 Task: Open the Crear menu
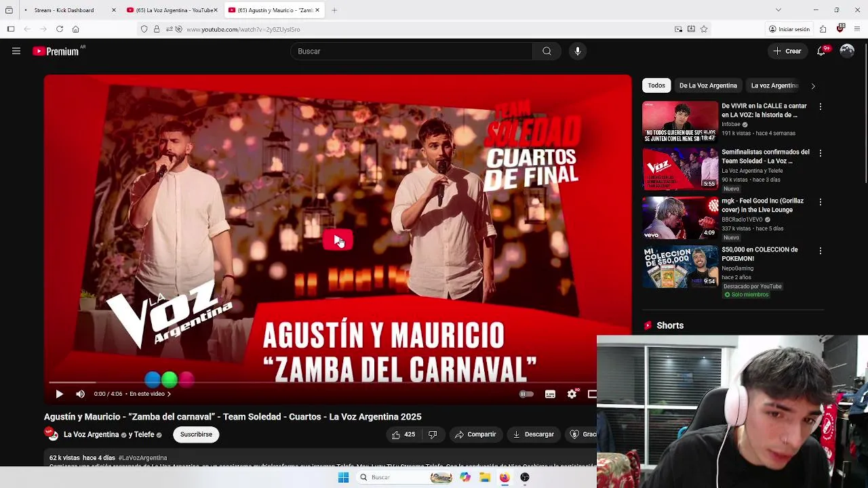tap(787, 51)
